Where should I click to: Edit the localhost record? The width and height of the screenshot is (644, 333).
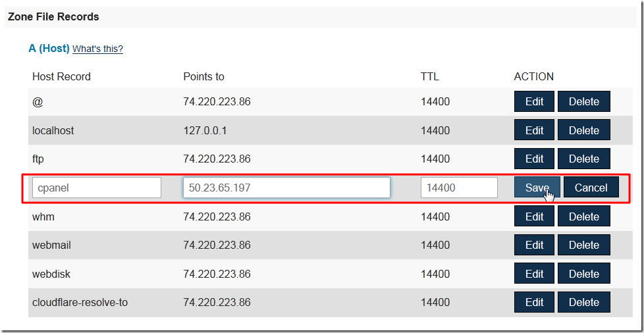coord(534,130)
